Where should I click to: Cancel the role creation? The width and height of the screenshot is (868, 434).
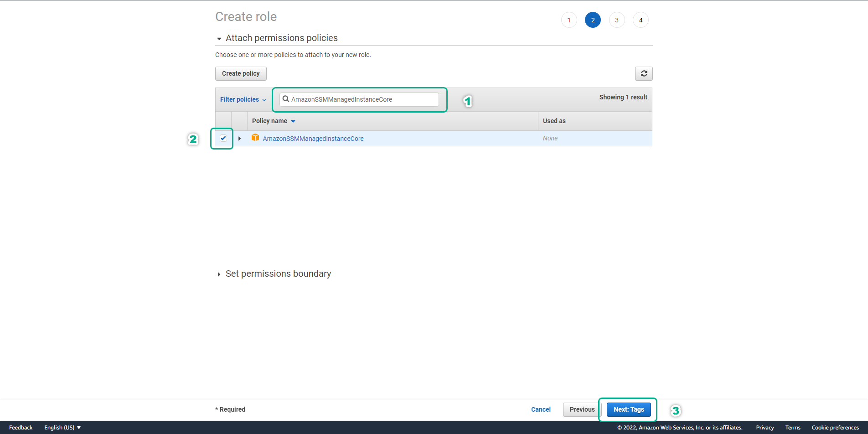tap(541, 409)
